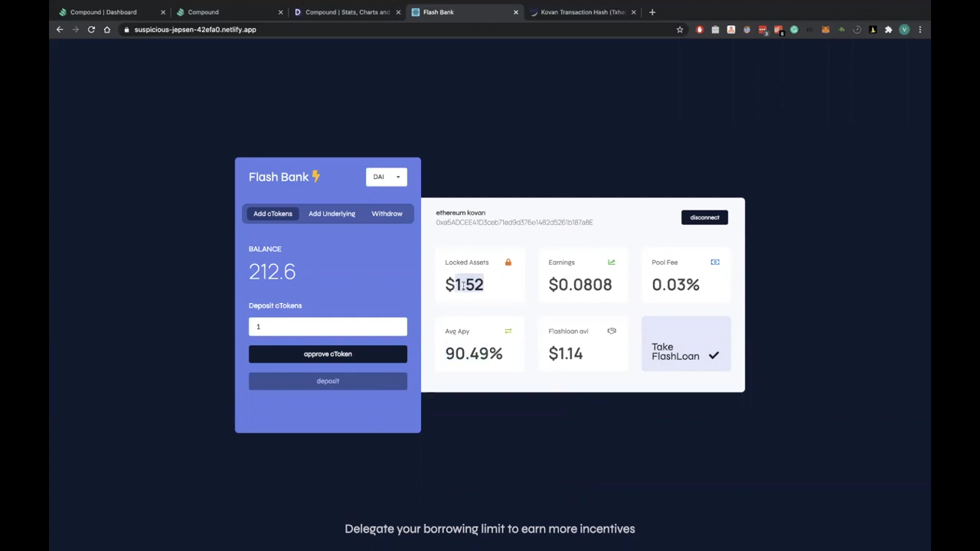
Task: Click the Locked Assets value $1.52
Action: [x=464, y=285]
